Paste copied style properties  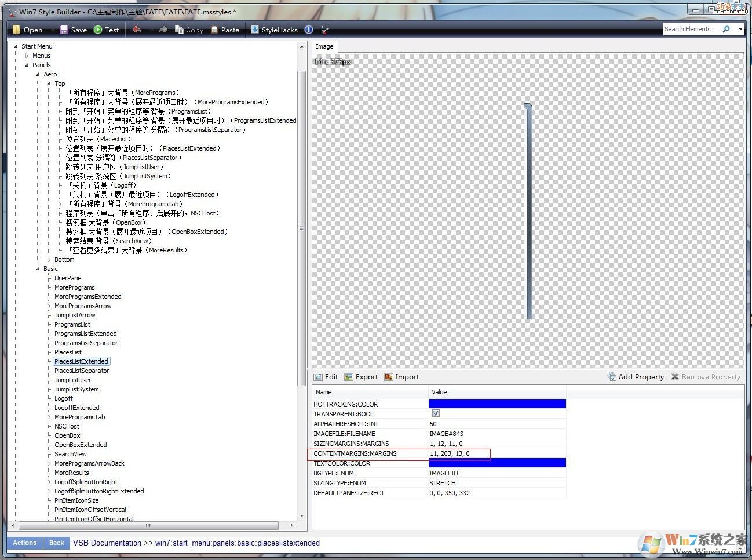coord(225,30)
